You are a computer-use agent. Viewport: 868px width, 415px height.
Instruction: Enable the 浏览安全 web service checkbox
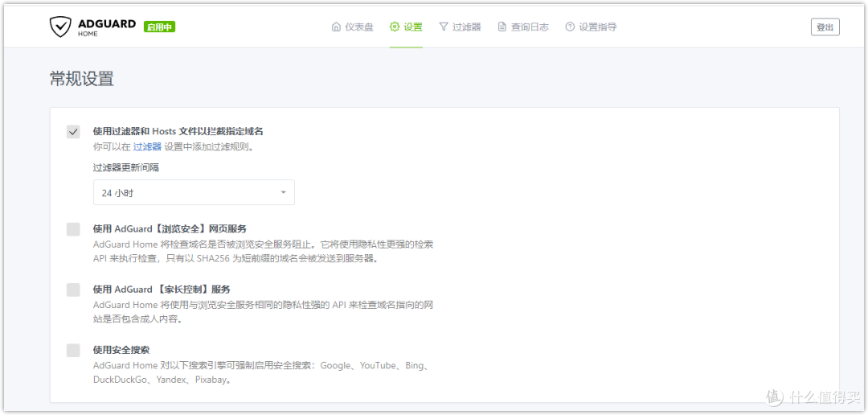[x=73, y=229]
